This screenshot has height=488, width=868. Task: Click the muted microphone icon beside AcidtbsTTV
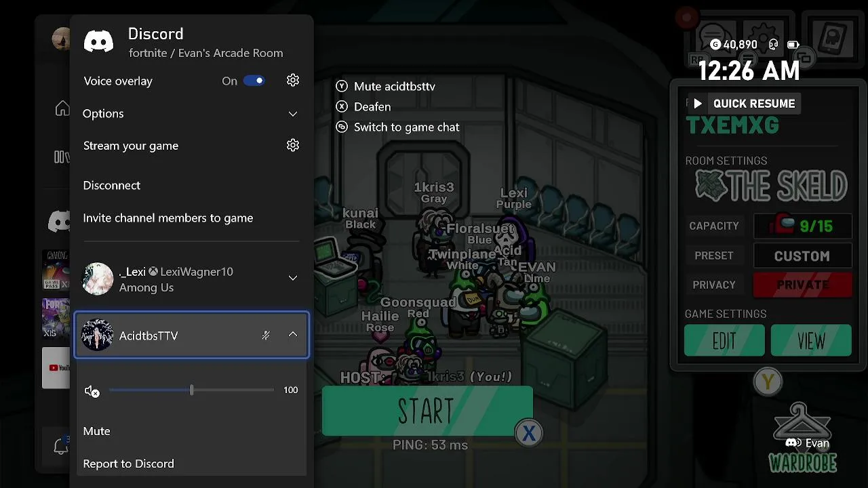pyautogui.click(x=266, y=335)
